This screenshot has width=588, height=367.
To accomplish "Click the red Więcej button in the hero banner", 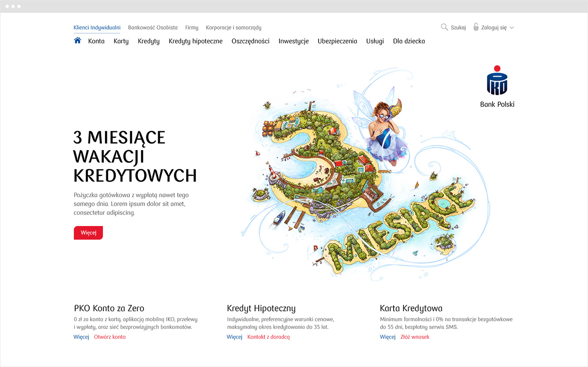I will [88, 232].
